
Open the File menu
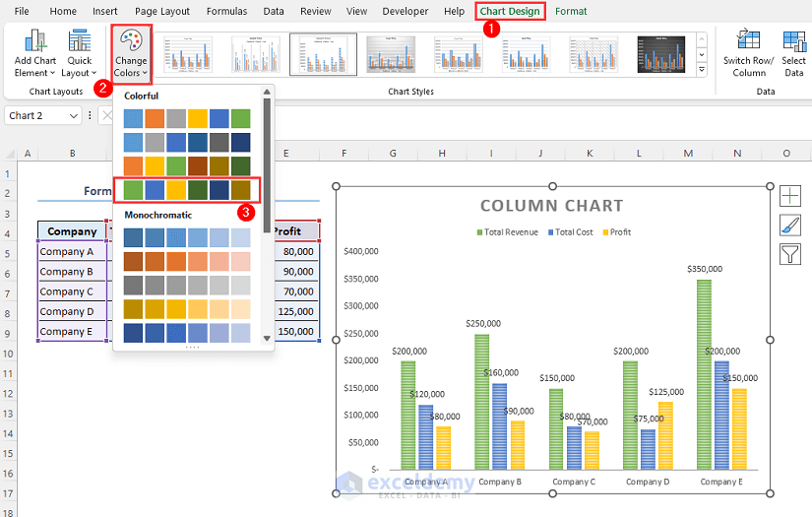point(22,11)
